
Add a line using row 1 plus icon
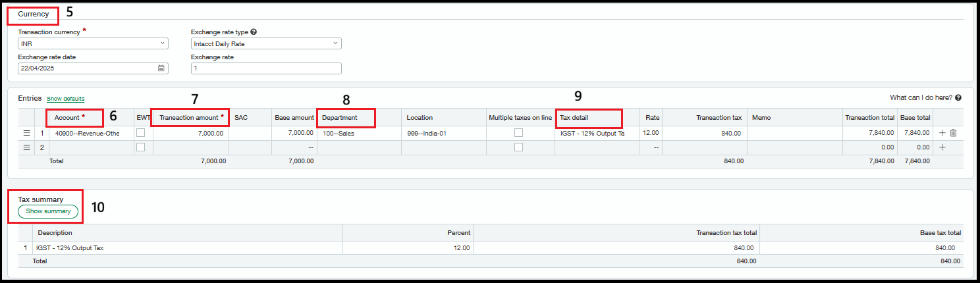click(x=942, y=133)
